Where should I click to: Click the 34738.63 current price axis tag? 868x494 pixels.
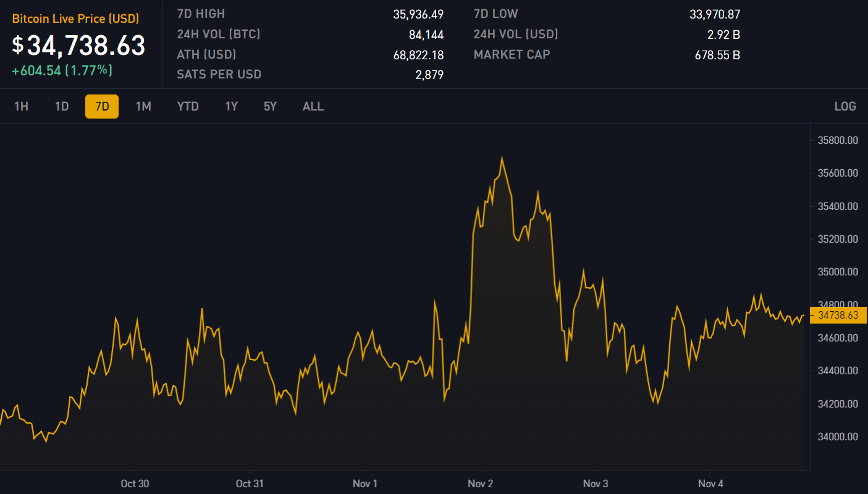pos(838,315)
